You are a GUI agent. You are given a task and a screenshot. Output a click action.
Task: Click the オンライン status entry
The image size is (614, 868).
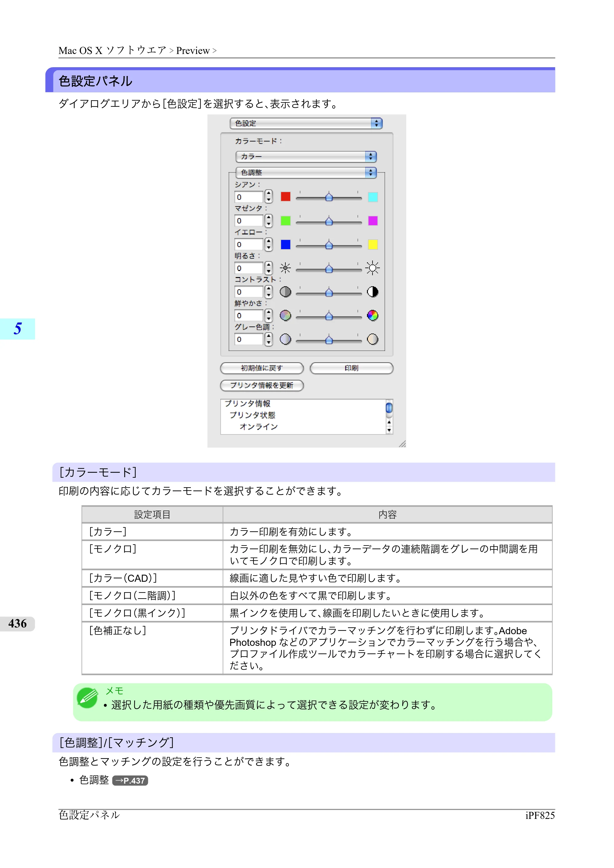click(259, 427)
